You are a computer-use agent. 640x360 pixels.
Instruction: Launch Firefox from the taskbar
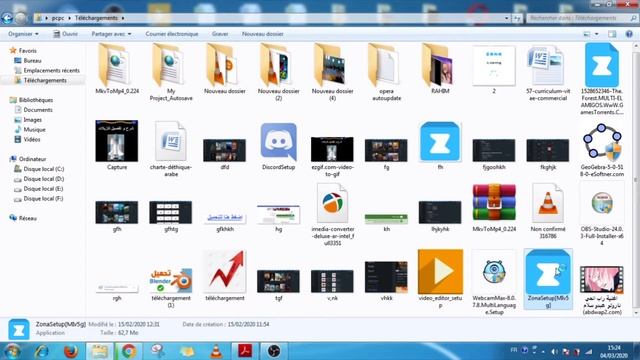tap(71, 351)
